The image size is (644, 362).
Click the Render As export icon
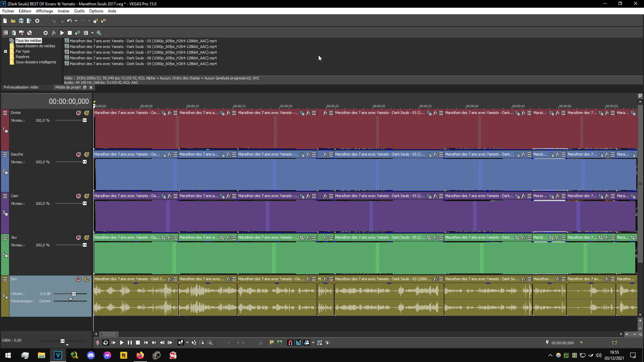[x=29, y=21]
